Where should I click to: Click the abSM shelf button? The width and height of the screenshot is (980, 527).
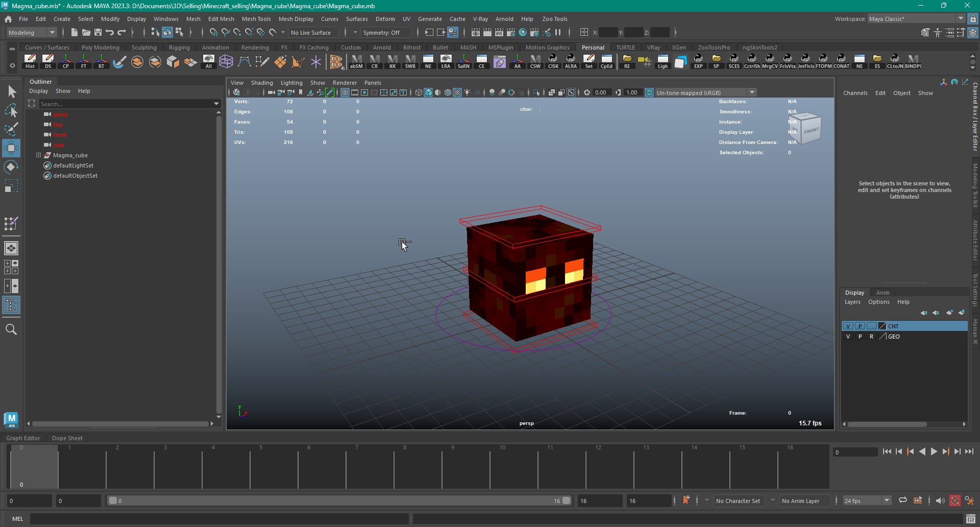tap(356, 61)
